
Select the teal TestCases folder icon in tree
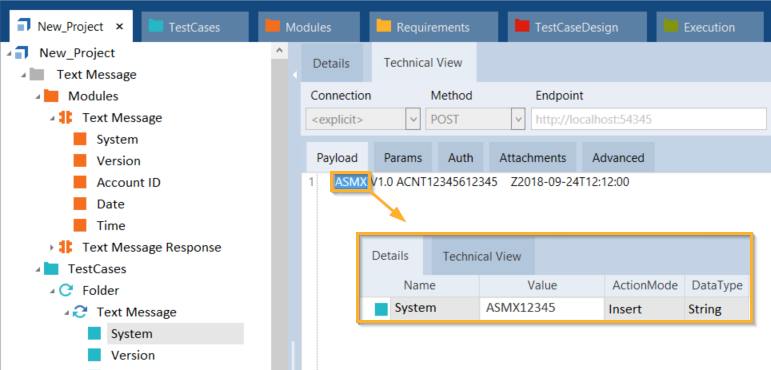(51, 269)
